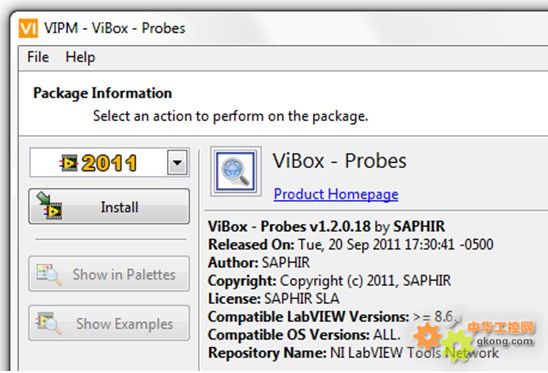Click the LabVIEW icon beside 2011
Screen dimensions: 548x373
(x=68, y=163)
